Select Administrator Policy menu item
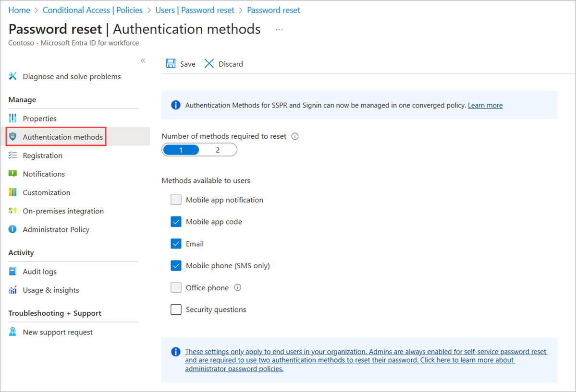 56,229
